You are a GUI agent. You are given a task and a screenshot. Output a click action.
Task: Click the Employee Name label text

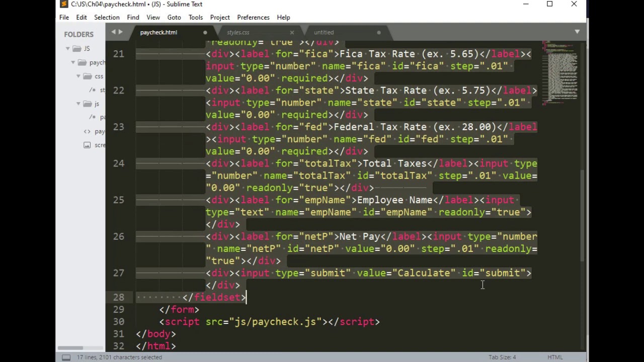395,200
